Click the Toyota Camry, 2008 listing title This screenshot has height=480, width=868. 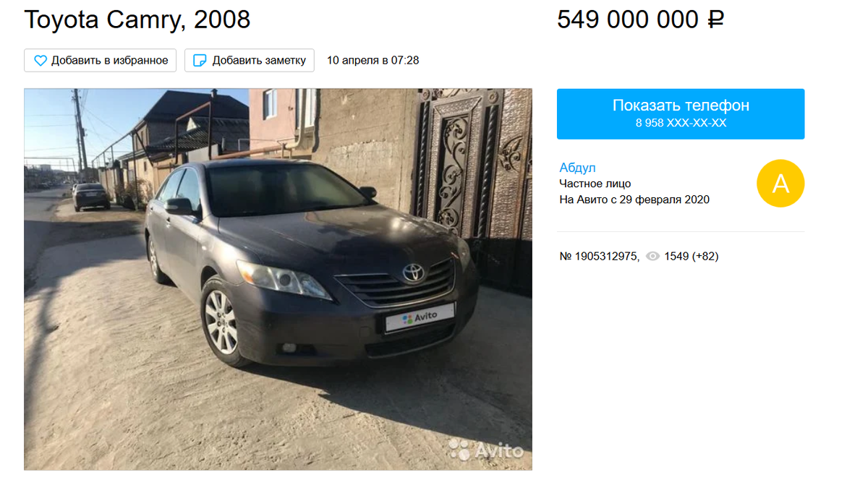(x=137, y=20)
